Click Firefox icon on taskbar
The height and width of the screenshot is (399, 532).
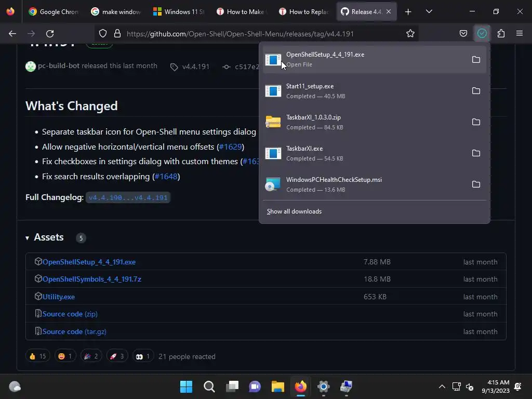(x=301, y=387)
